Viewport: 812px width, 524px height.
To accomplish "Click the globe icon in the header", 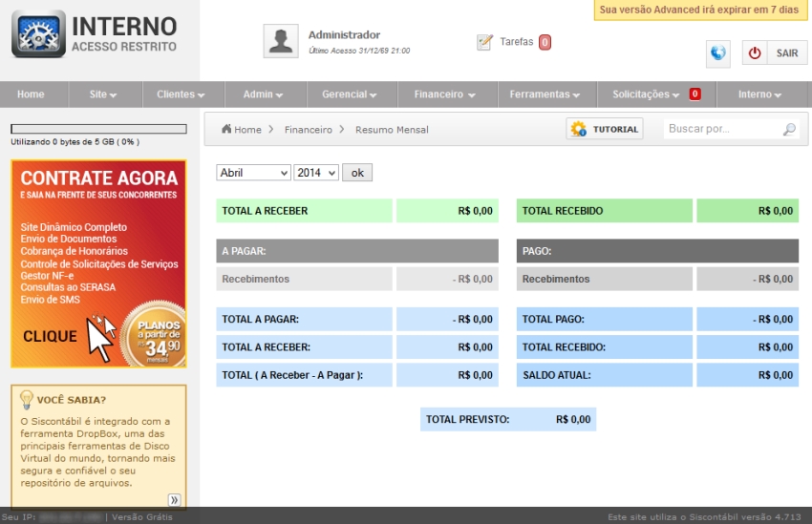I will (x=718, y=53).
